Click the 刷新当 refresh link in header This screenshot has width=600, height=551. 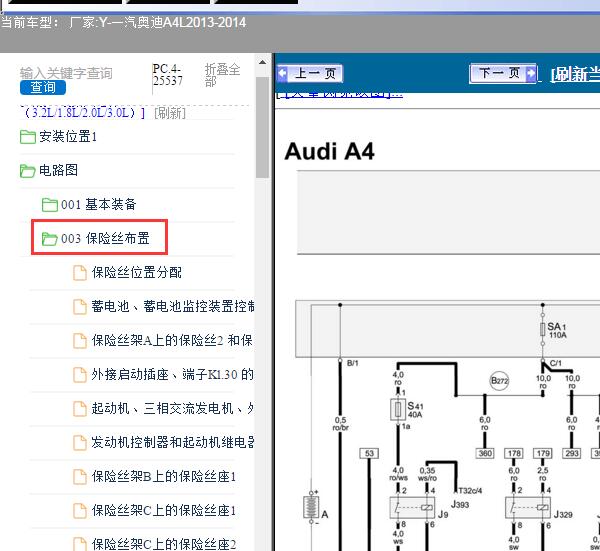(575, 74)
